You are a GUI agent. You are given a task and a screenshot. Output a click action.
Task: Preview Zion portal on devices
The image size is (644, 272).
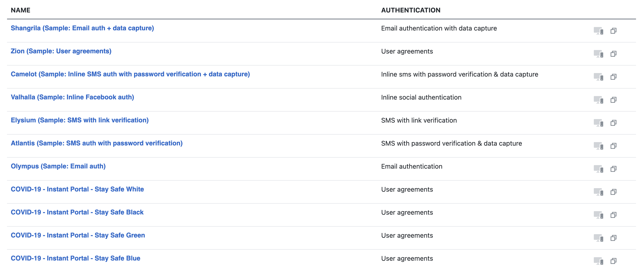598,54
